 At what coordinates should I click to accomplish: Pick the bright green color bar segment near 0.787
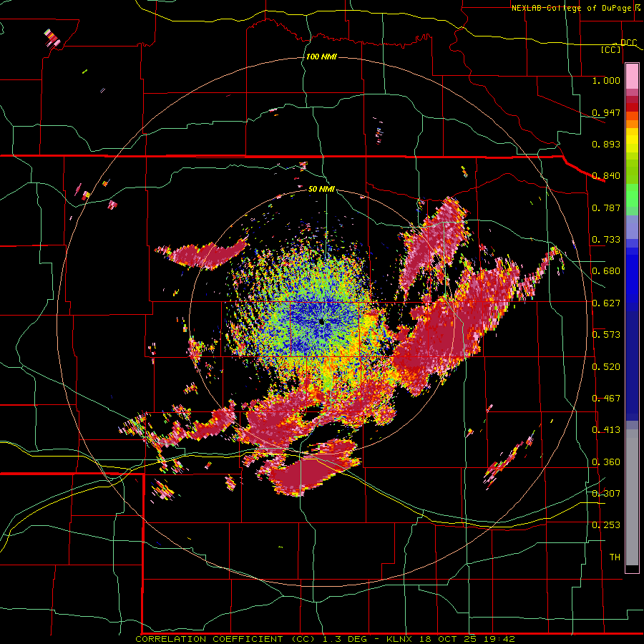632,199
